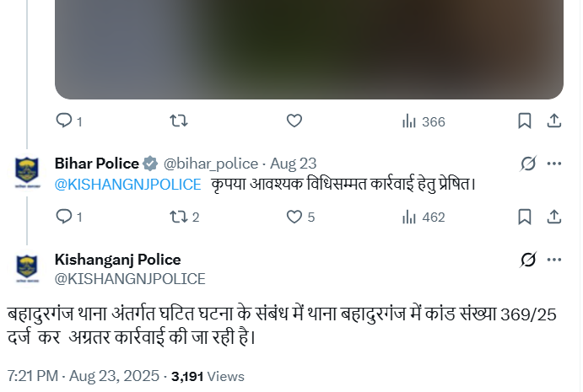Click the Aug 23 date link

293,164
